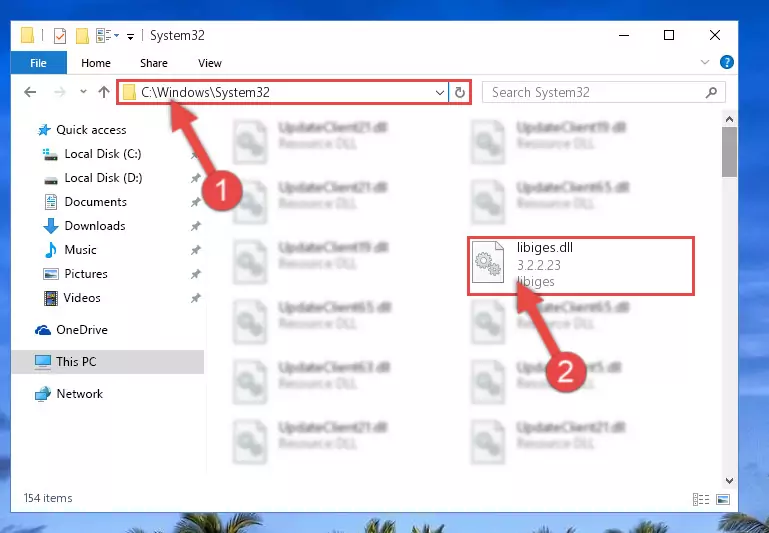Open Music in the sidebar
This screenshot has width=769, height=533.
pyautogui.click(x=80, y=250)
